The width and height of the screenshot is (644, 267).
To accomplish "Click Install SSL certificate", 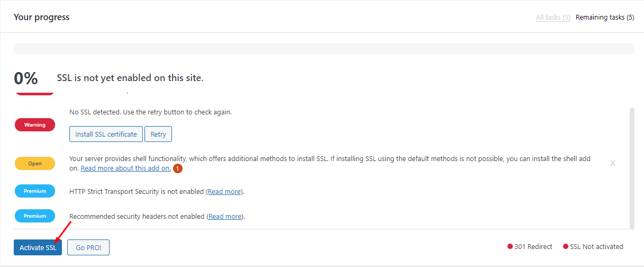I will tap(106, 135).
